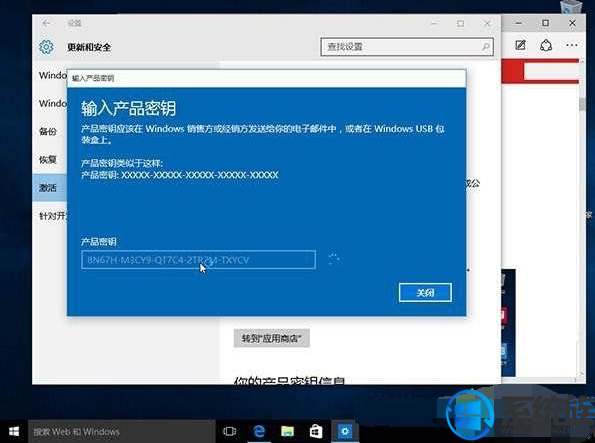This screenshot has height=443, width=595.
Task: Launch Microsoft Edge from the taskbar
Action: (259, 431)
